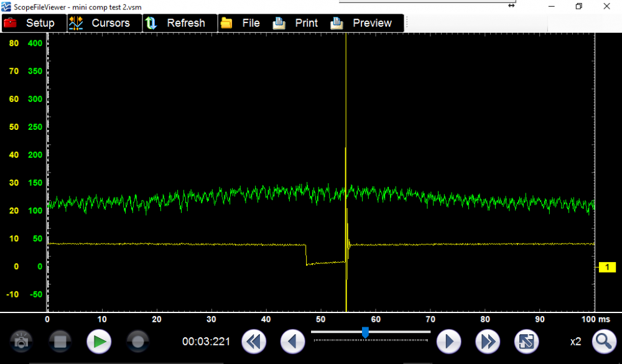Minimize the ScopeFileViewer window

pyautogui.click(x=551, y=6)
